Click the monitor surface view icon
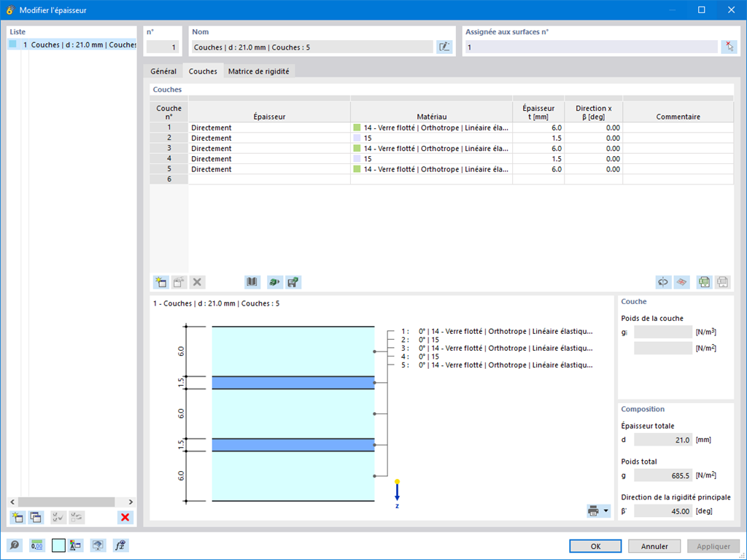 point(98,545)
